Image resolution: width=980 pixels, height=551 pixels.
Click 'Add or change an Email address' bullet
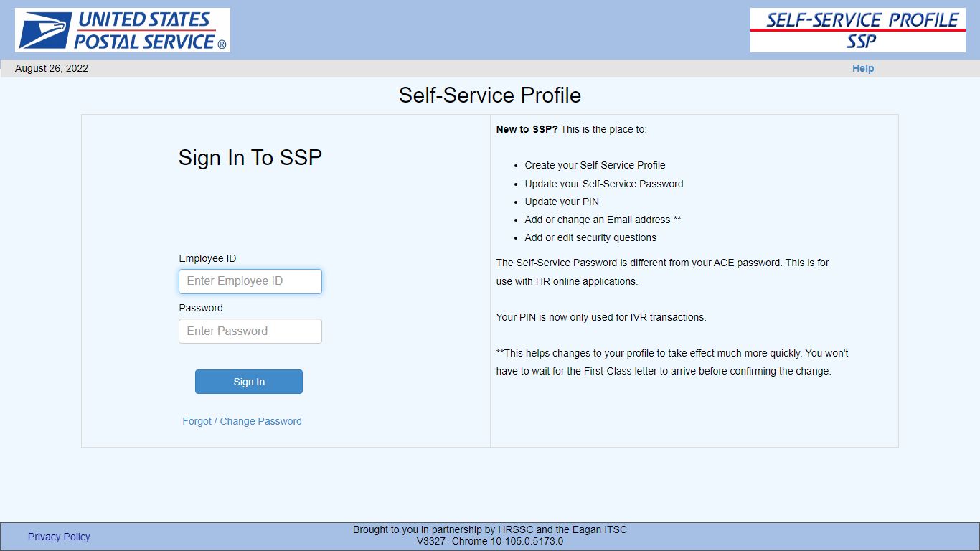pyautogui.click(x=603, y=220)
